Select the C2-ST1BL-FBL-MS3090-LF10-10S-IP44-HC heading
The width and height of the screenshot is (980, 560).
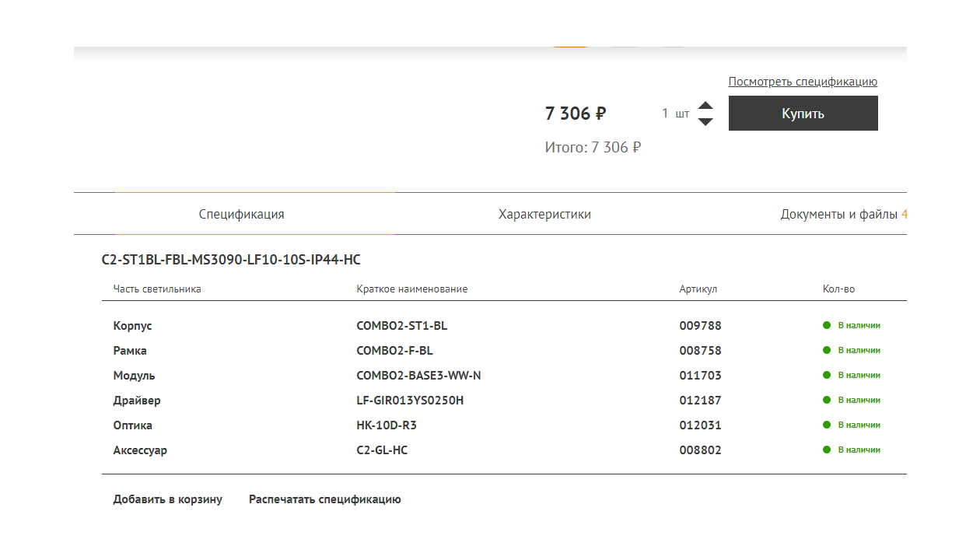pos(231,260)
